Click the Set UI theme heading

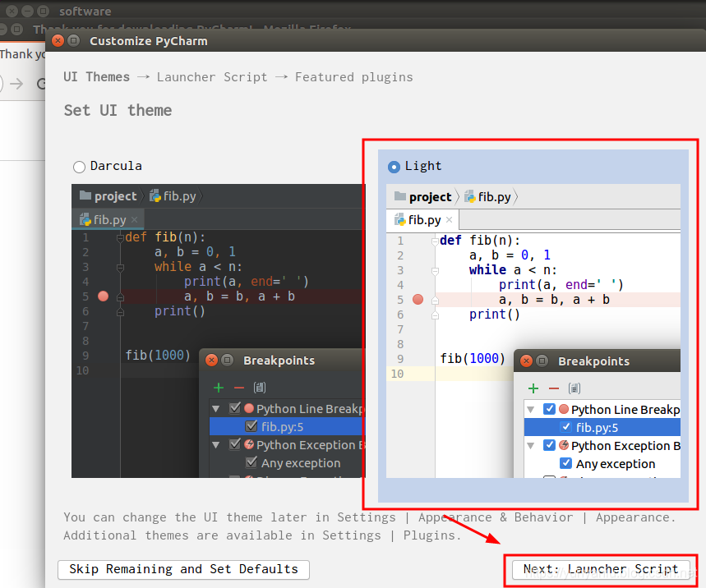pyautogui.click(x=118, y=111)
